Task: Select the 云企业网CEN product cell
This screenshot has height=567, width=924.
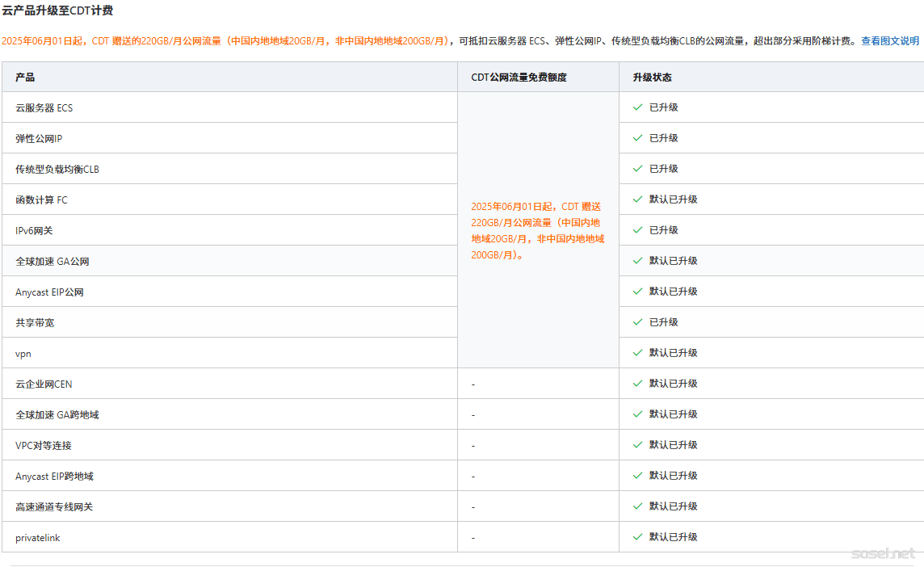Action: click(x=44, y=384)
